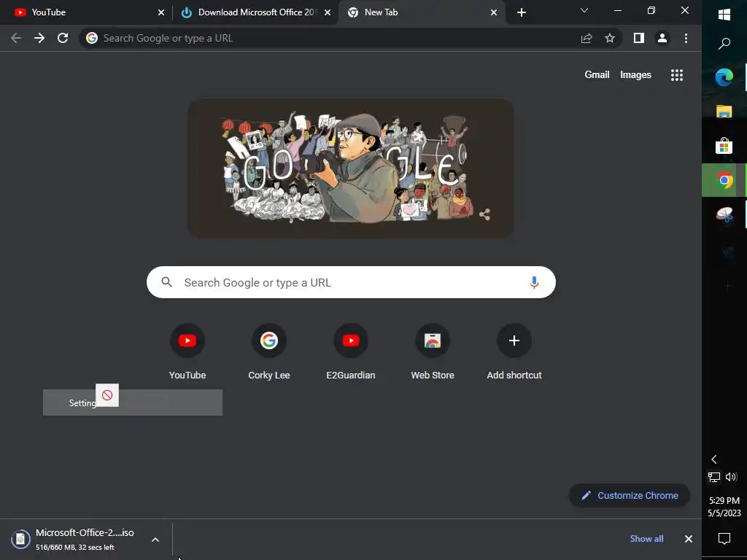Launch Microsoft Edge from taskbar

click(x=724, y=77)
